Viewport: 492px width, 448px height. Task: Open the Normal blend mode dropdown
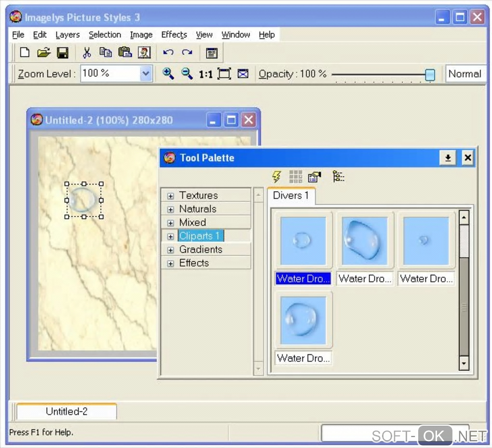tap(465, 74)
